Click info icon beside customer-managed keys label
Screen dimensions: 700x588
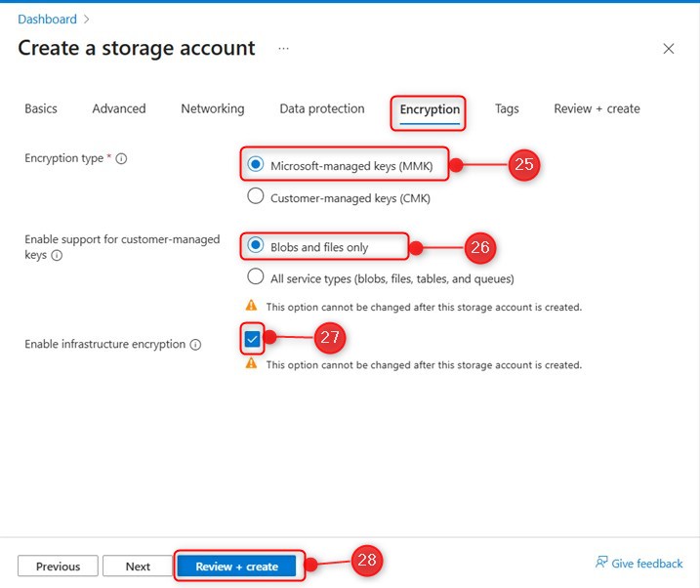(57, 256)
